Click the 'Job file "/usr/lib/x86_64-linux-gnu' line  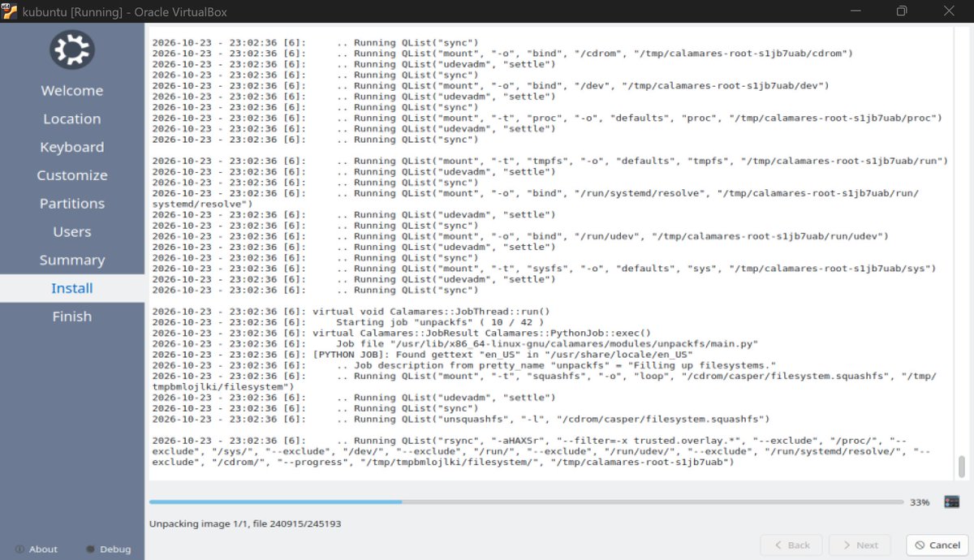tap(455, 344)
